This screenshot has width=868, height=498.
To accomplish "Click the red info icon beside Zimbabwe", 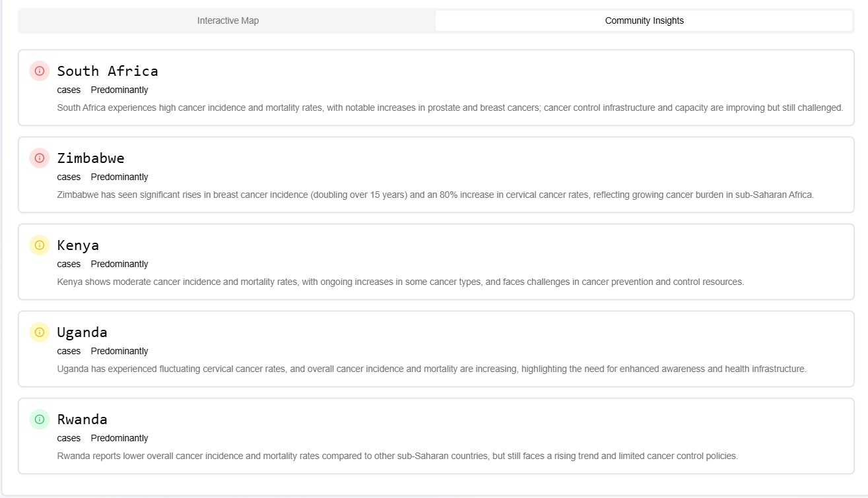I will coord(40,158).
